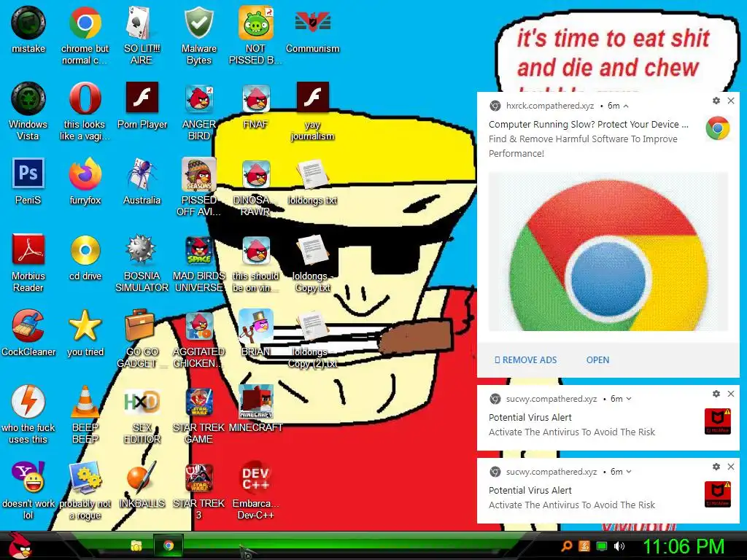The image size is (747, 560).
Task: Click the AGGITATED CHICKEN icon
Action: click(198, 326)
